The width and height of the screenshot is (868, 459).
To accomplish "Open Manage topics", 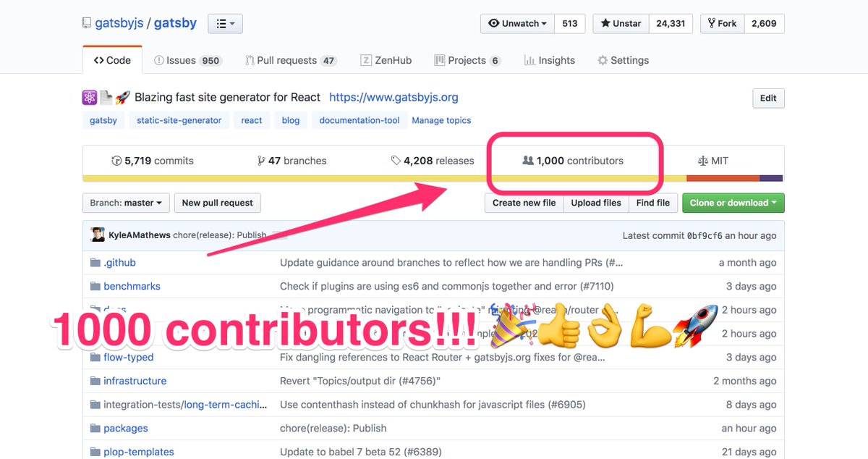I will [x=441, y=120].
